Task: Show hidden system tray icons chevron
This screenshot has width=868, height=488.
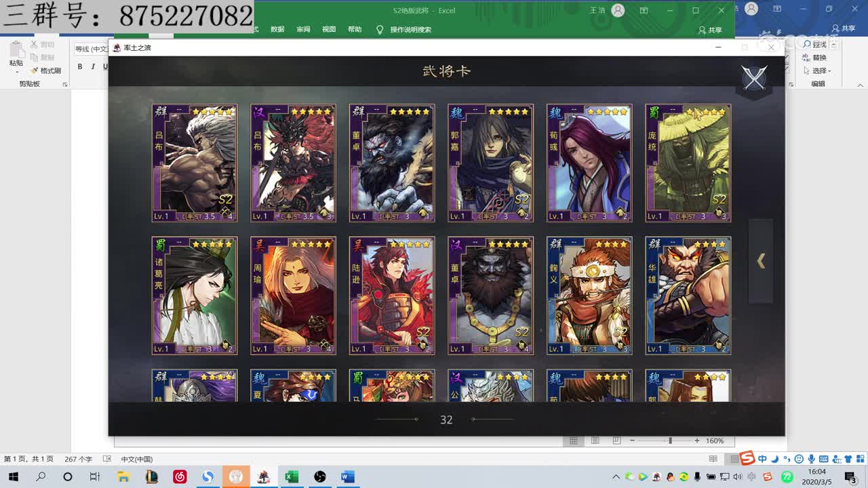Action: [x=616, y=477]
